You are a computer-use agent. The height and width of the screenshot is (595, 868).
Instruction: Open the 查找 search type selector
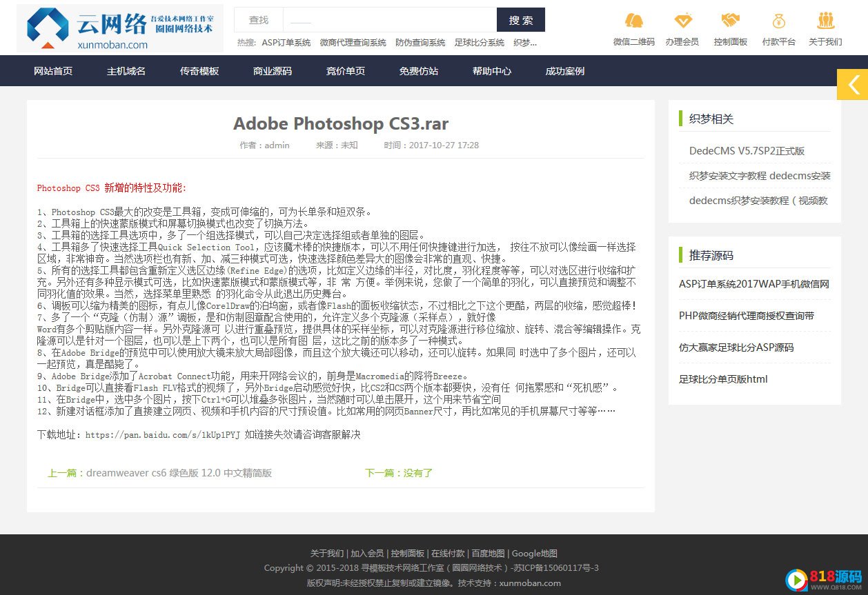pyautogui.click(x=259, y=20)
